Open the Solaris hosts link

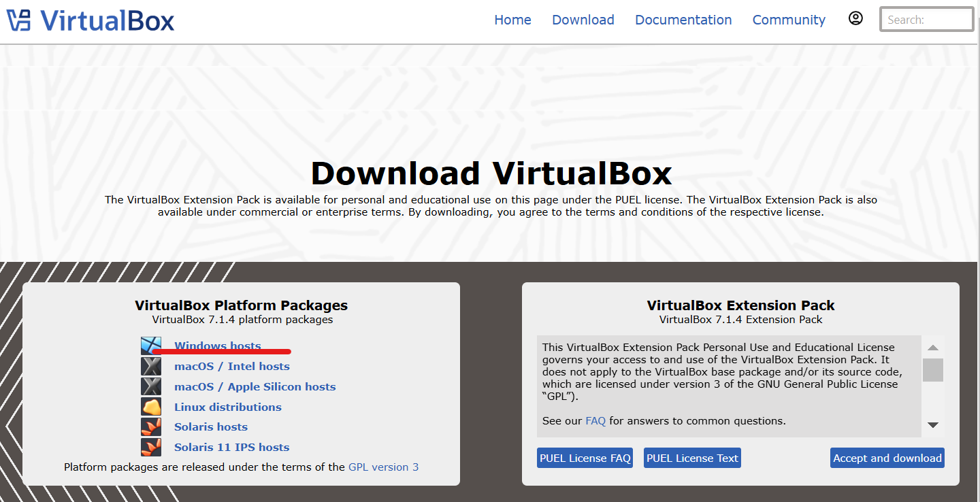pos(211,426)
